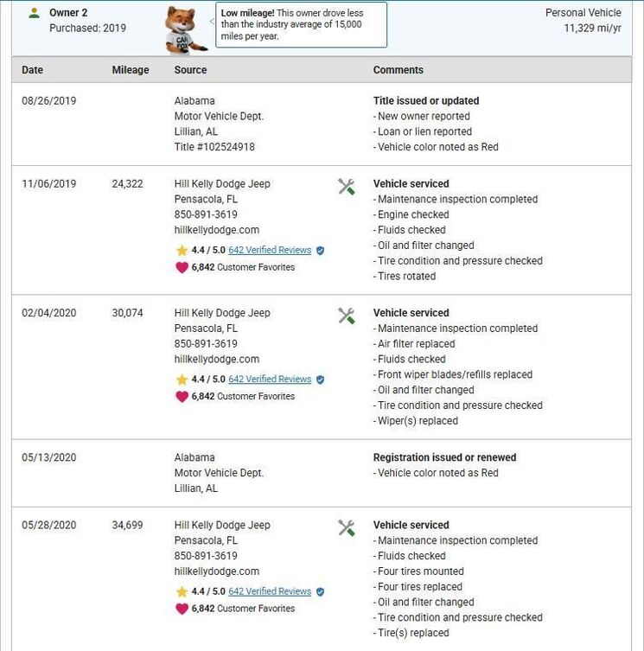Click the heart Customer Favorites icon for 05/28/2020

(x=182, y=608)
